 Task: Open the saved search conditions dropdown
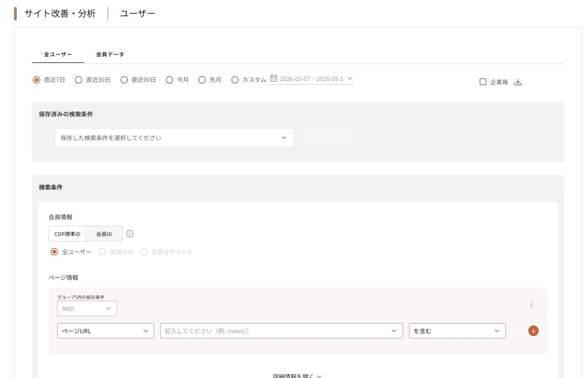pyautogui.click(x=174, y=138)
